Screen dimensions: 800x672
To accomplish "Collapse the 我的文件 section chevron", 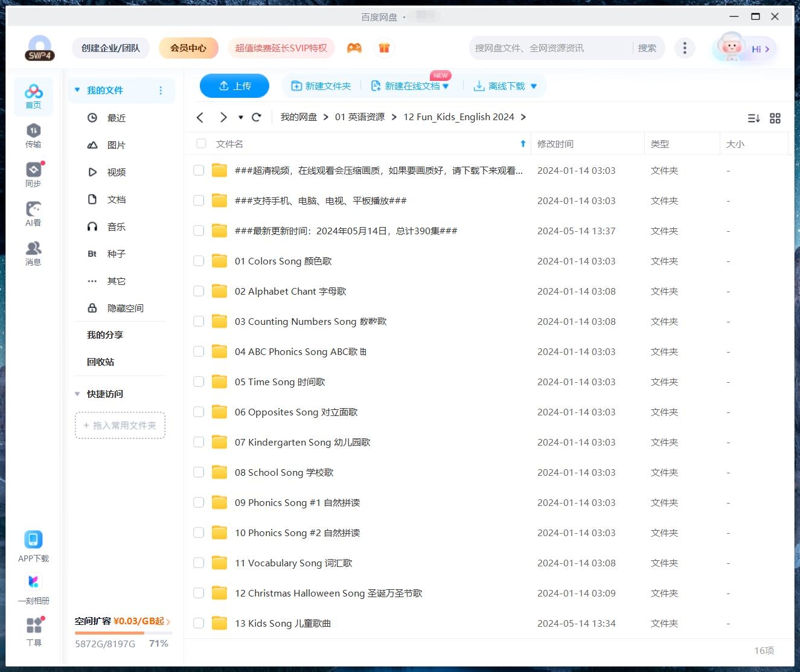I will pos(77,89).
